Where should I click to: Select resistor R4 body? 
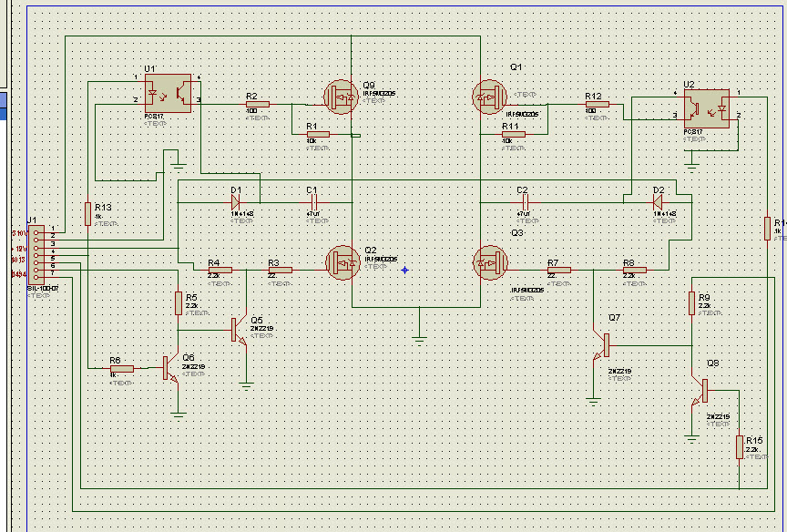coord(220,270)
